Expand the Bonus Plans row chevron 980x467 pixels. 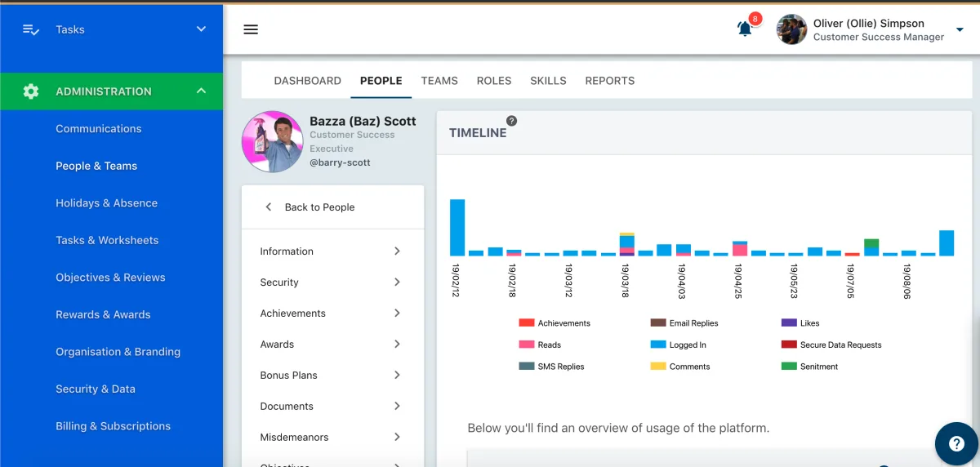[x=398, y=376]
